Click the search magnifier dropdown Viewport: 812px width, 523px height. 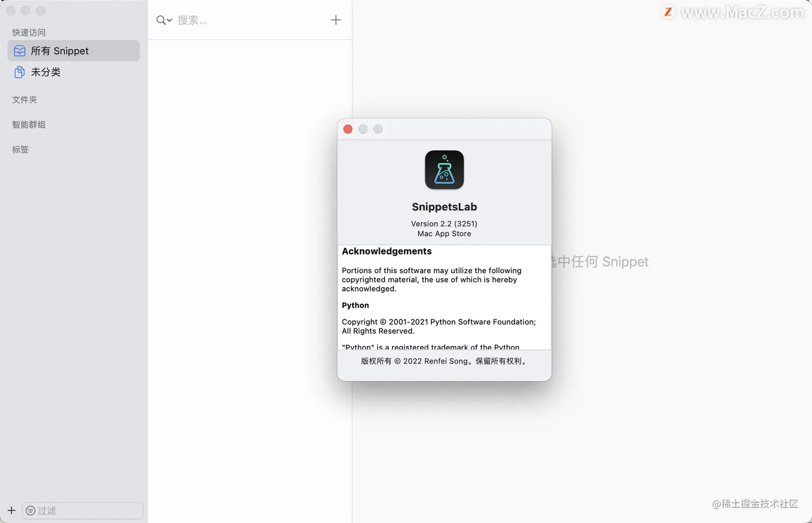pos(164,20)
